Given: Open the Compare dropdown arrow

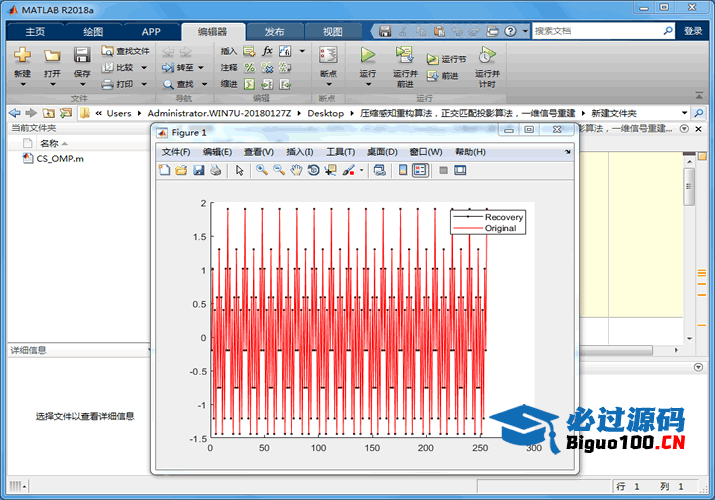Looking at the screenshot, I should pyautogui.click(x=143, y=68).
